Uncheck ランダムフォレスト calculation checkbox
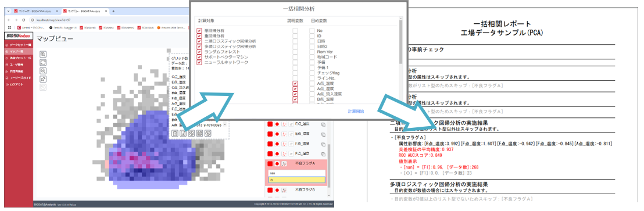Screen dimensions: 644x211 (x=199, y=52)
